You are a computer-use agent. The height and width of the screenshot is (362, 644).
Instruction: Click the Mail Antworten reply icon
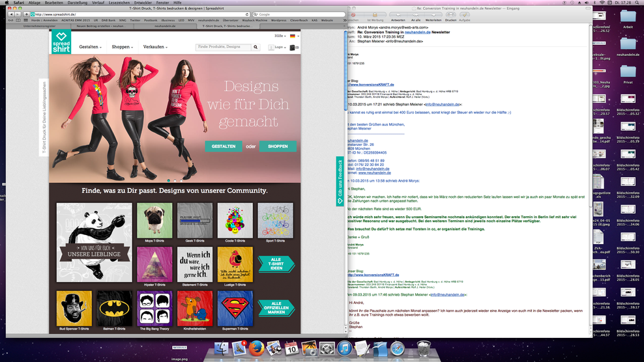point(398,15)
